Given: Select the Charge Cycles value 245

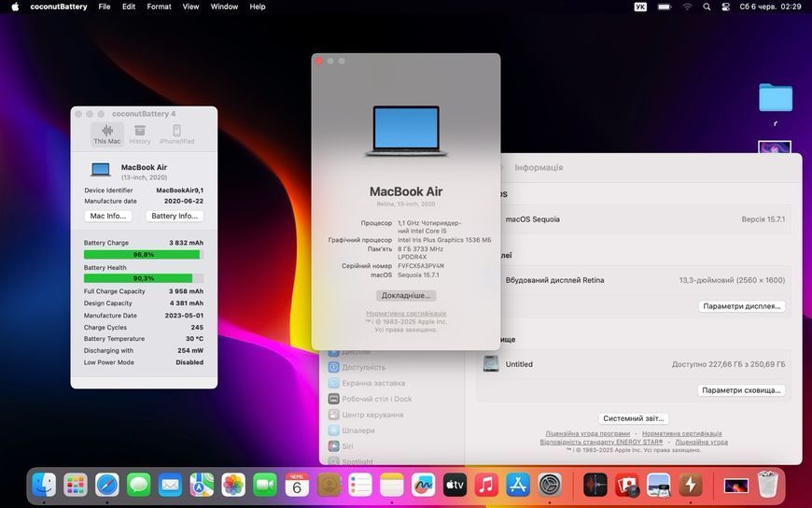Looking at the screenshot, I should [197, 327].
